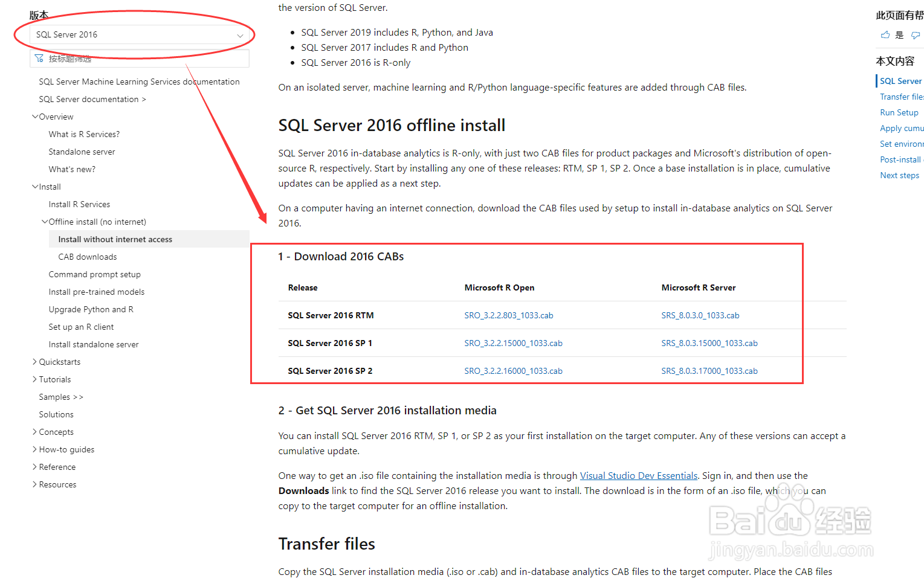Click the thumbs-up feedback icon
Image resolution: width=924 pixels, height=581 pixels.
[x=885, y=35]
